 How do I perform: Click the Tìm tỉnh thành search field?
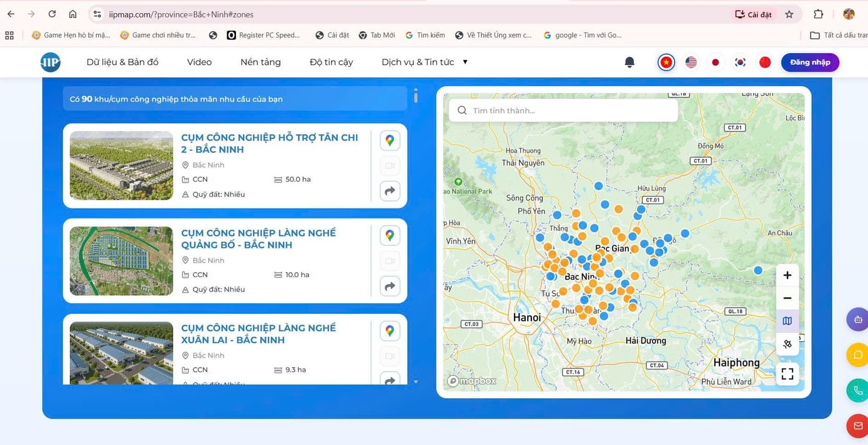(x=563, y=110)
